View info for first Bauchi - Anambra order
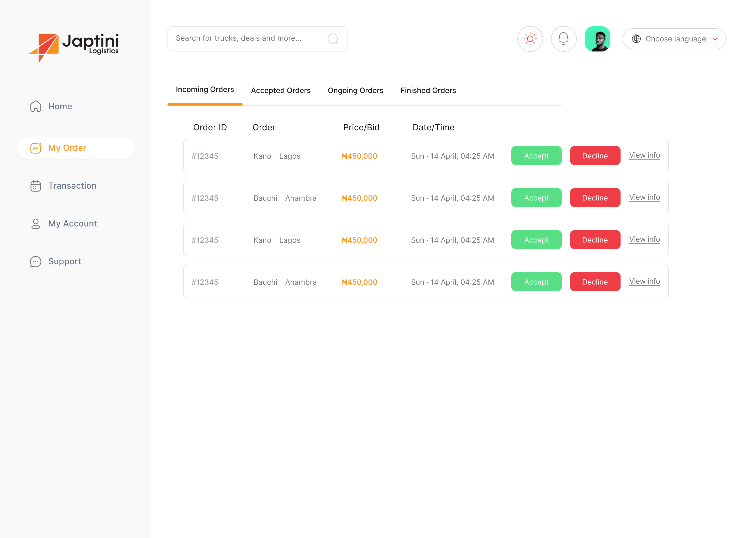Image resolution: width=756 pixels, height=538 pixels. tap(644, 197)
